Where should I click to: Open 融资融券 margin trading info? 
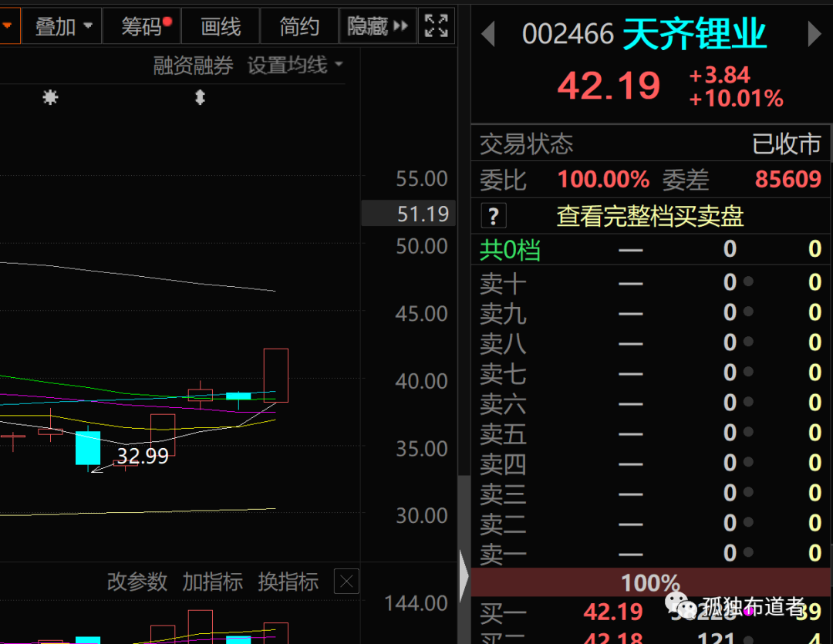tap(194, 66)
